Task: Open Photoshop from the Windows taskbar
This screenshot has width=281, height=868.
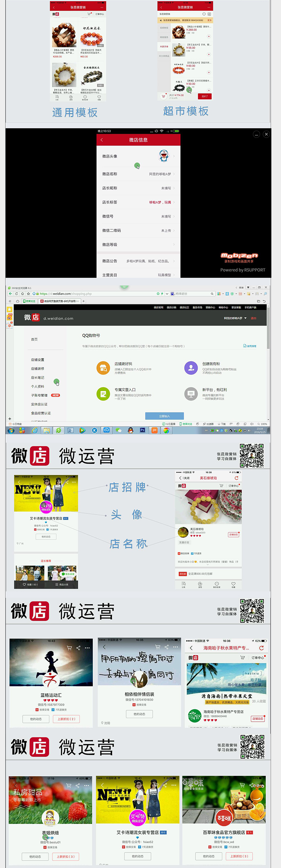Action: click(x=142, y=430)
